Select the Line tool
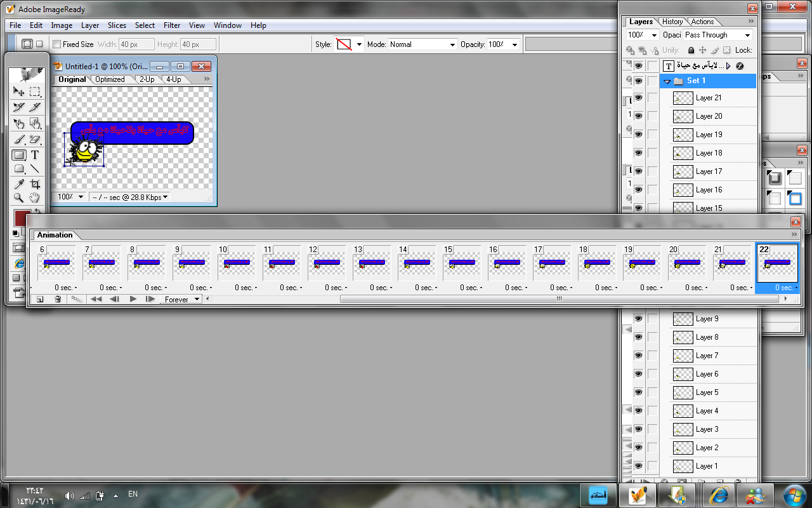 pos(35,169)
